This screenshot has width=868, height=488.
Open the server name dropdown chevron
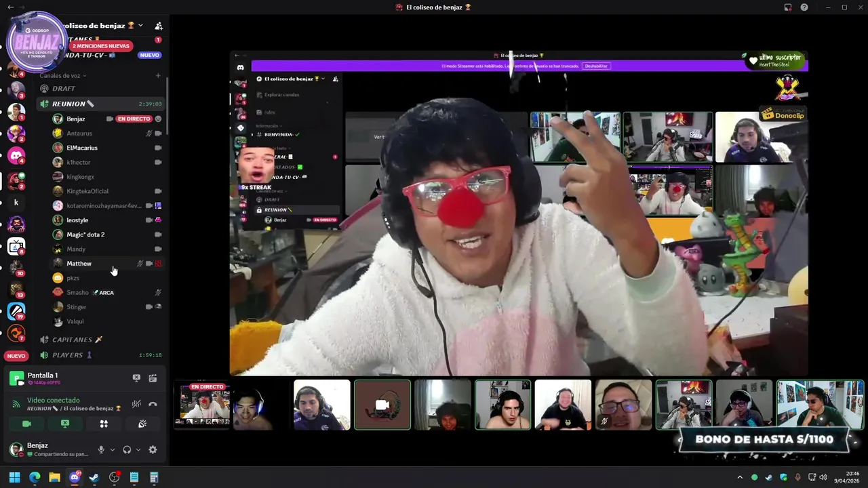(x=140, y=25)
